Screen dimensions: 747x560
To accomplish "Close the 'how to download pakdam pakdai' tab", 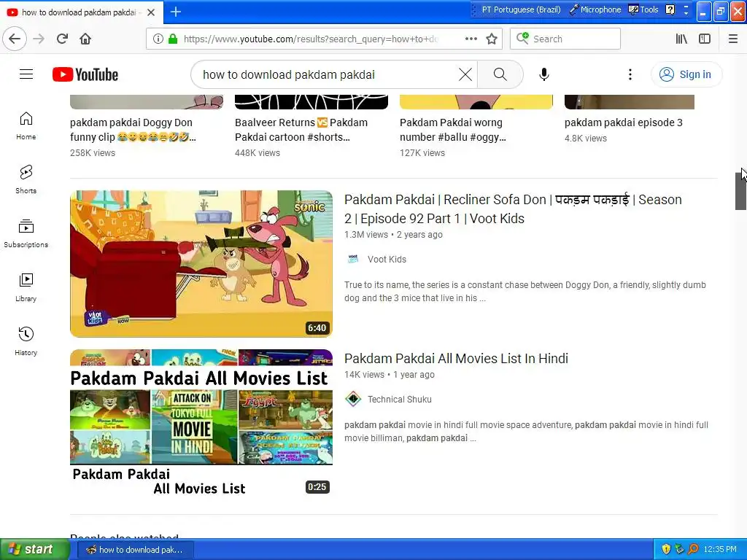I will tap(151, 12).
